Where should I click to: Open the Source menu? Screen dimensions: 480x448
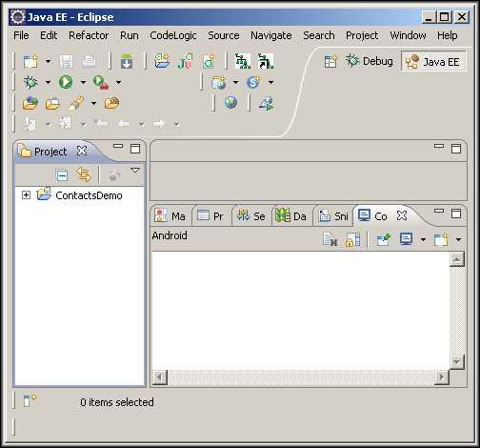(x=224, y=35)
